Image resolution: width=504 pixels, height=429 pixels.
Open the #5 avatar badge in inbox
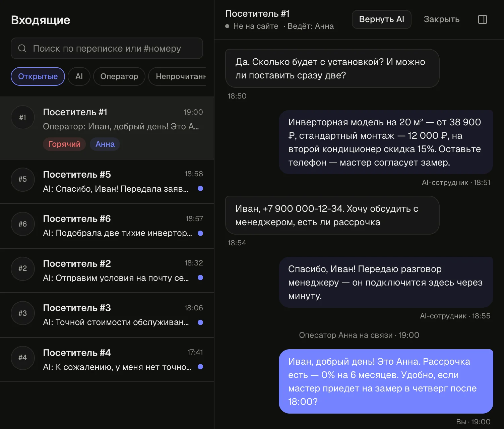click(22, 179)
